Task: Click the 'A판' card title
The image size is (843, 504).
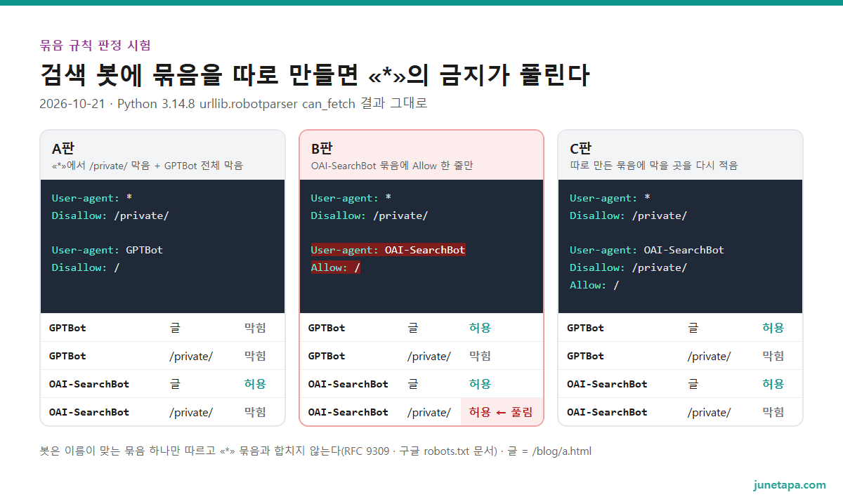Action: pos(63,149)
